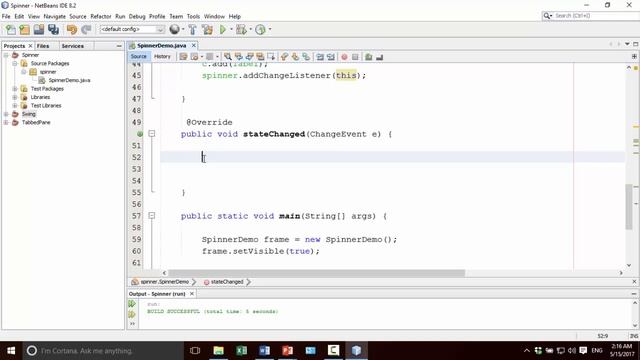Image resolution: width=640 pixels, height=360 pixels.
Task: Click the Open Project toolbar icon
Action: point(39,29)
